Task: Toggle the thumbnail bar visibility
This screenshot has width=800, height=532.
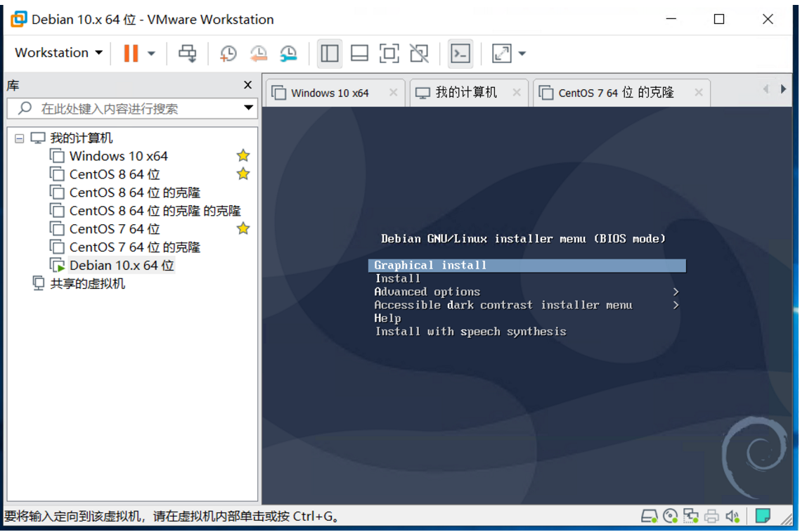Action: point(359,53)
